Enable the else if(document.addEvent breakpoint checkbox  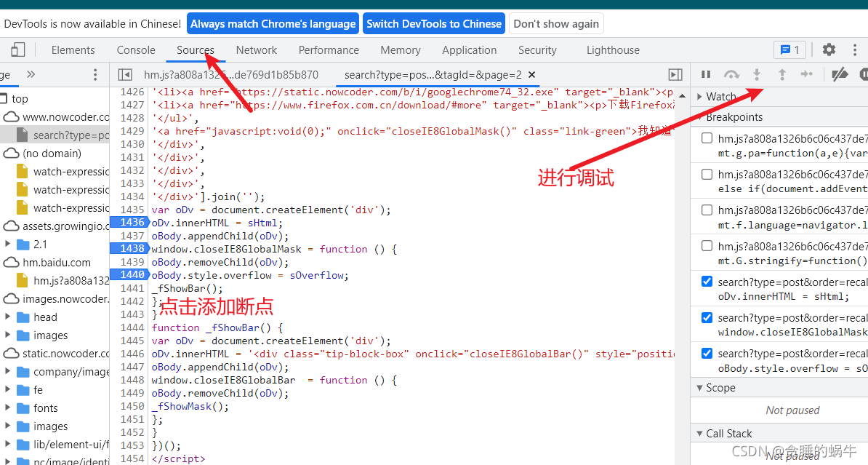pyautogui.click(x=707, y=174)
